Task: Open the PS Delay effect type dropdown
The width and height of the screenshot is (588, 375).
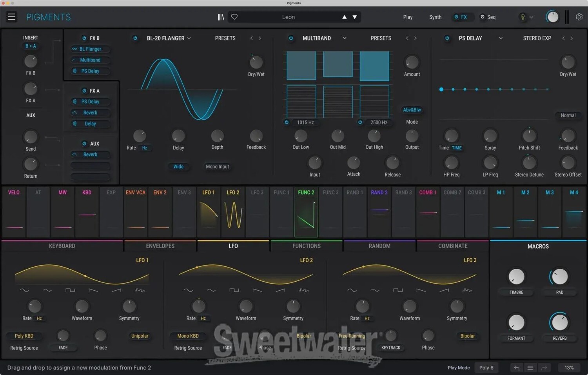Action: point(501,38)
